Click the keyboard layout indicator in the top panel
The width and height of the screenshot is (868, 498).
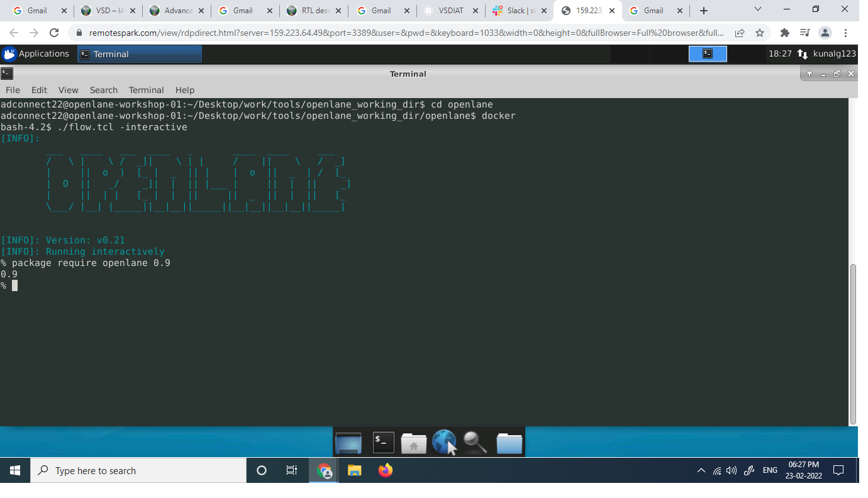(803, 53)
